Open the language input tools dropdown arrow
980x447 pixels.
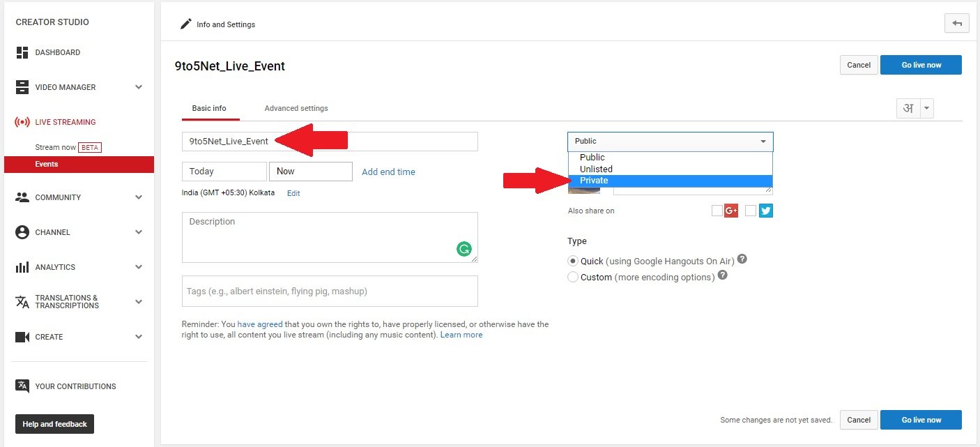click(x=926, y=108)
